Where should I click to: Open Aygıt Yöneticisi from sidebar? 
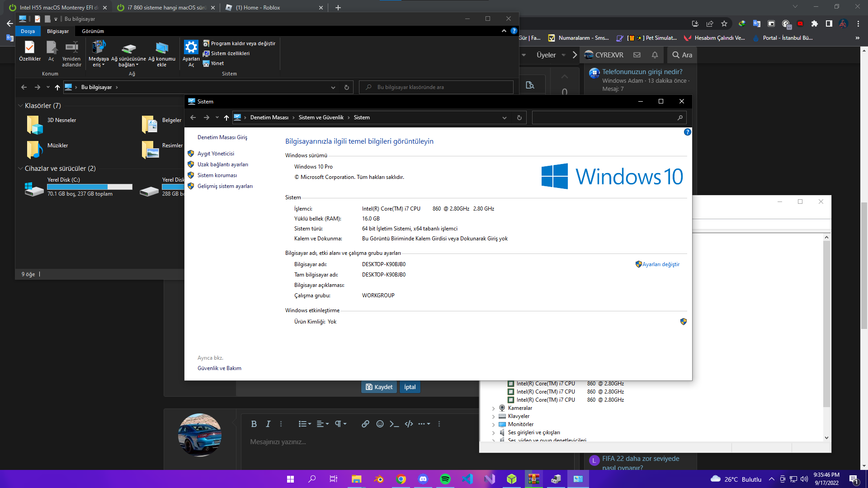pyautogui.click(x=216, y=154)
